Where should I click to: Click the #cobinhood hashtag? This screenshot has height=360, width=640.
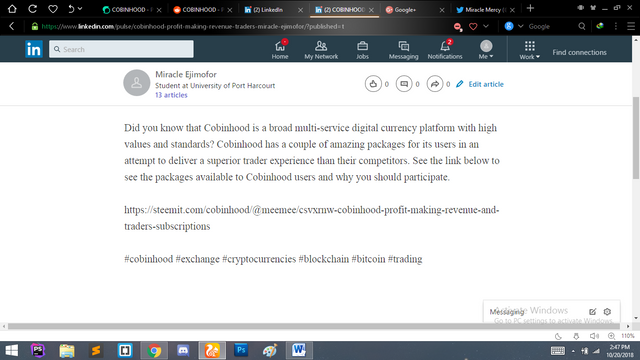[x=149, y=259]
